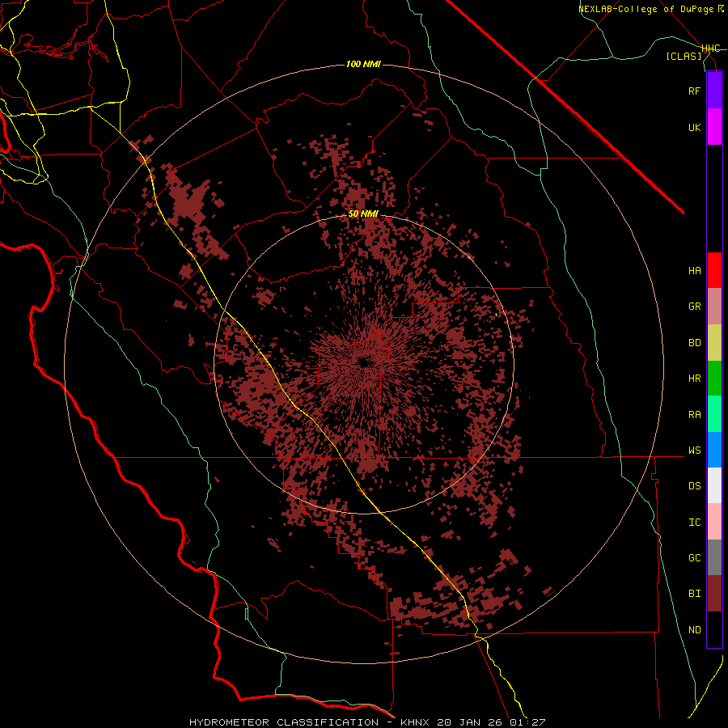Click the RA light green legend swatch
728x728 pixels.
point(714,414)
